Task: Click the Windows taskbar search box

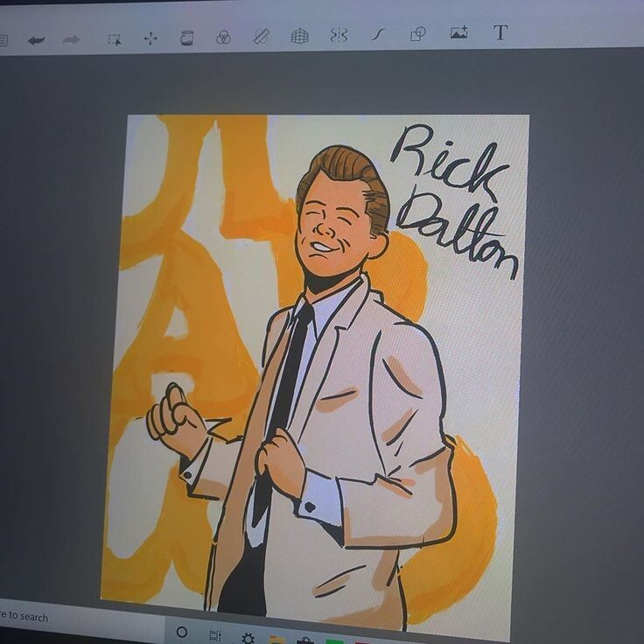Action: (82, 619)
